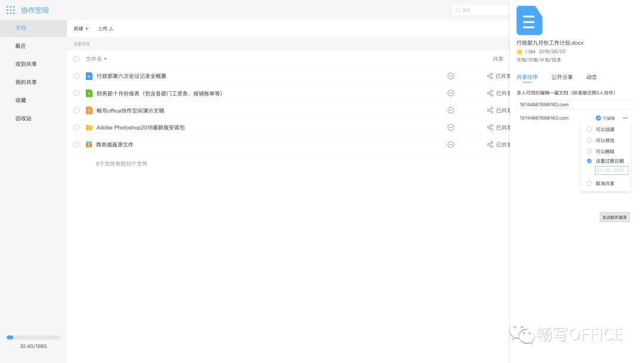Click share icon for 财务部十月份报表
This screenshot has height=363, width=644.
point(490,93)
